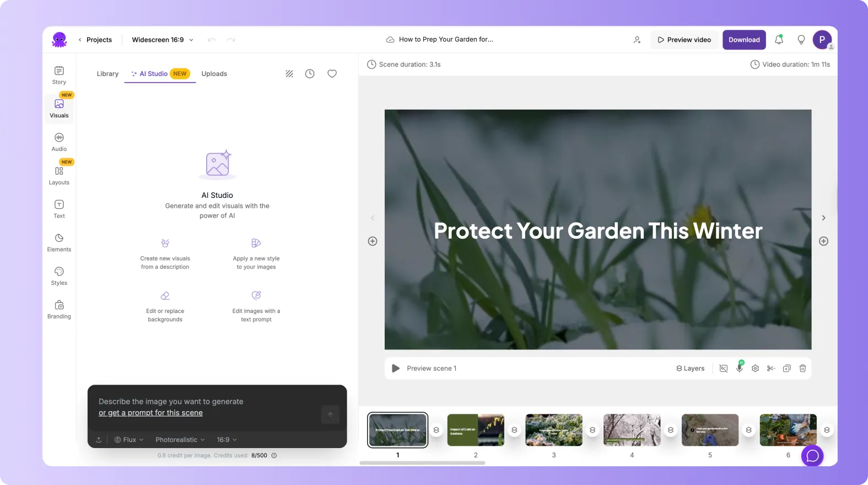This screenshot has height=485, width=868.
Task: Open notifications bell
Action: click(x=779, y=40)
